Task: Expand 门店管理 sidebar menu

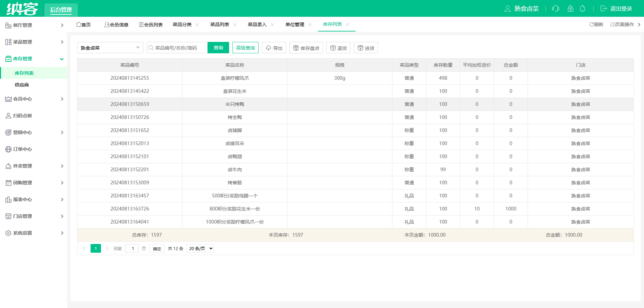Action: pos(34,216)
